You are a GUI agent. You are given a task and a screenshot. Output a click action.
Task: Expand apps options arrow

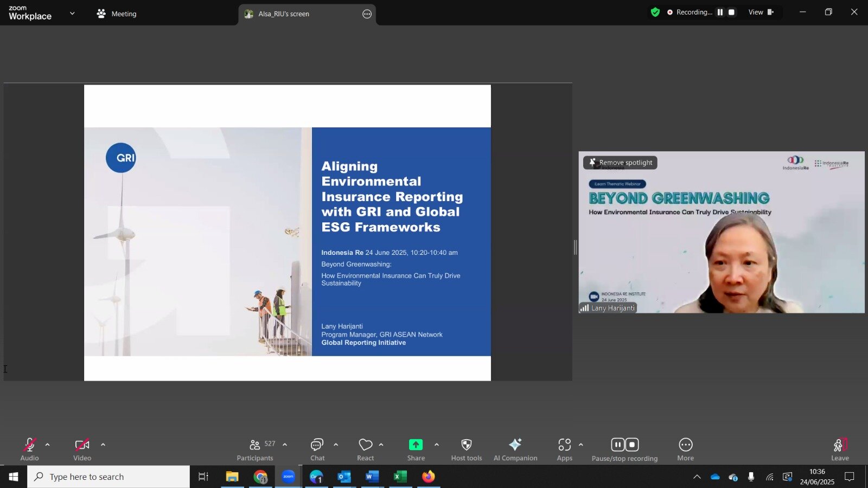click(581, 445)
